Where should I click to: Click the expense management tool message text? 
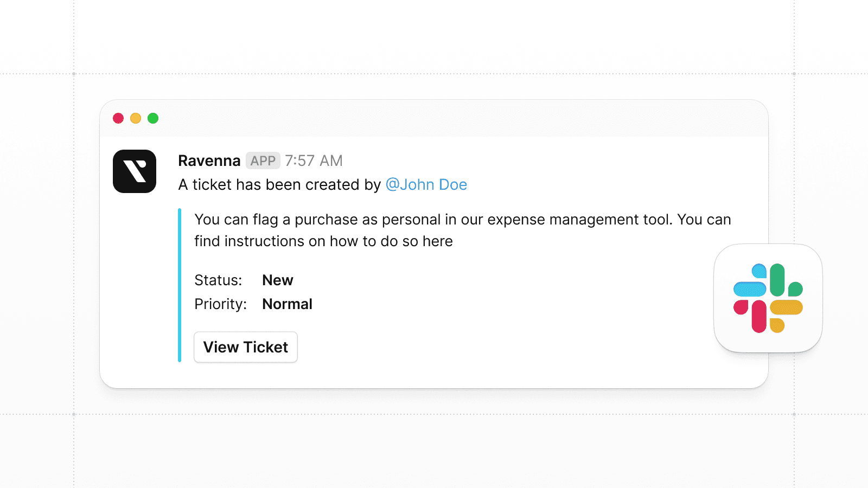click(463, 230)
